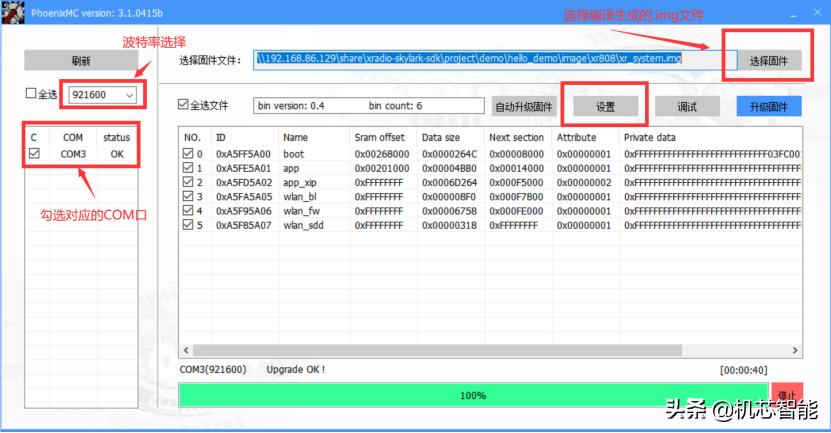Click the wlan_sdd name cell

(x=303, y=226)
